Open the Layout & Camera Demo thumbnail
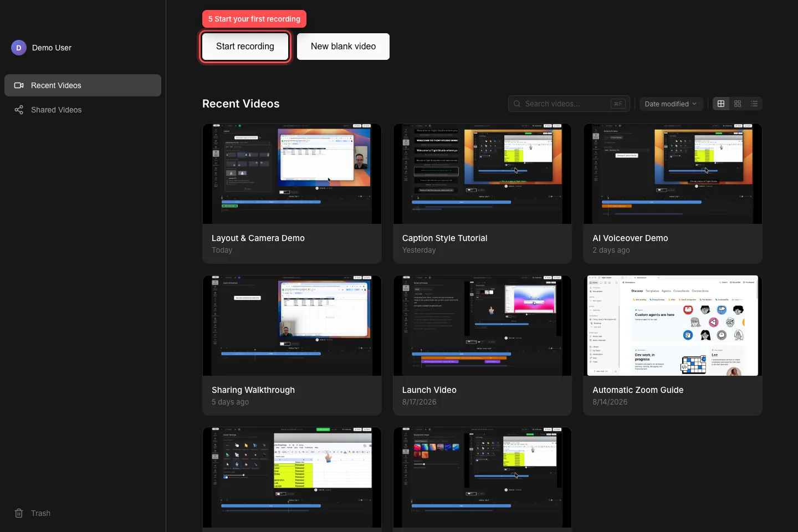 point(292,173)
